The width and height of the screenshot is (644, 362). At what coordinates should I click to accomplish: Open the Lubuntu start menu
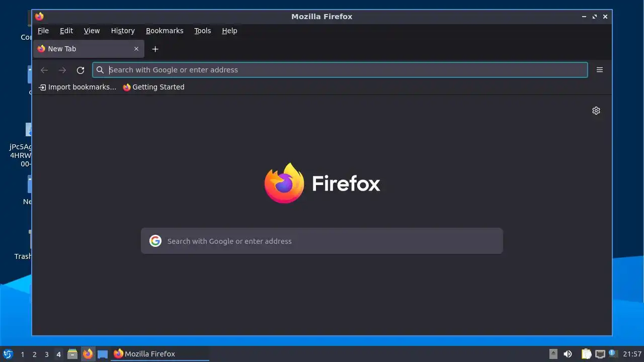(8, 354)
